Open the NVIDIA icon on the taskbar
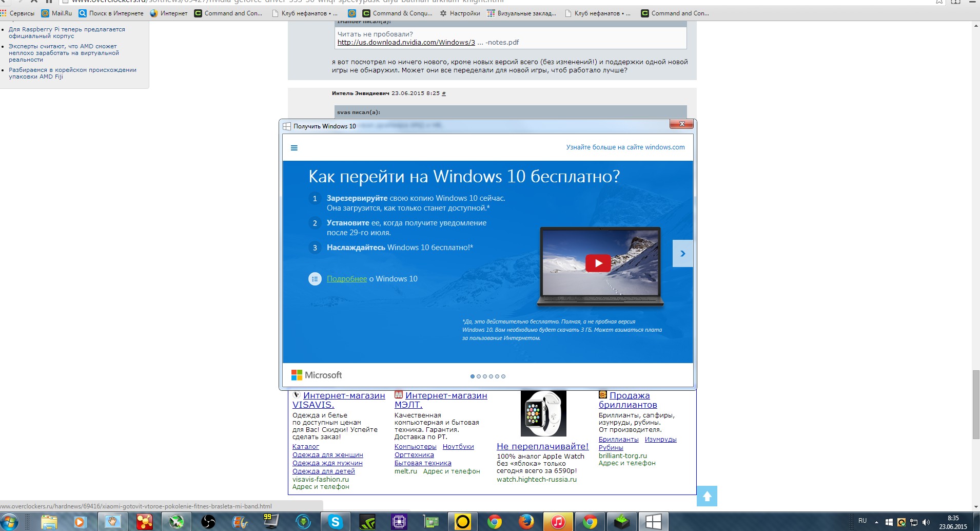Image resolution: width=980 pixels, height=531 pixels. (367, 522)
